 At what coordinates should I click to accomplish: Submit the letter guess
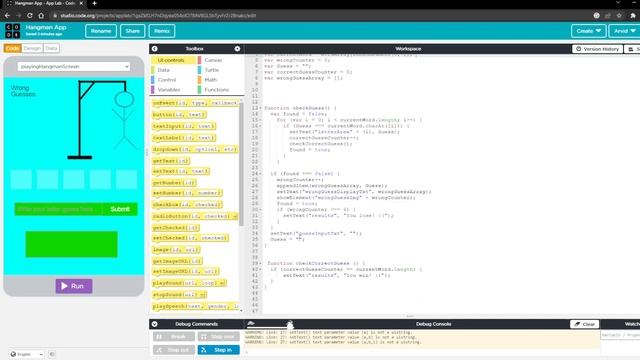coord(120,209)
